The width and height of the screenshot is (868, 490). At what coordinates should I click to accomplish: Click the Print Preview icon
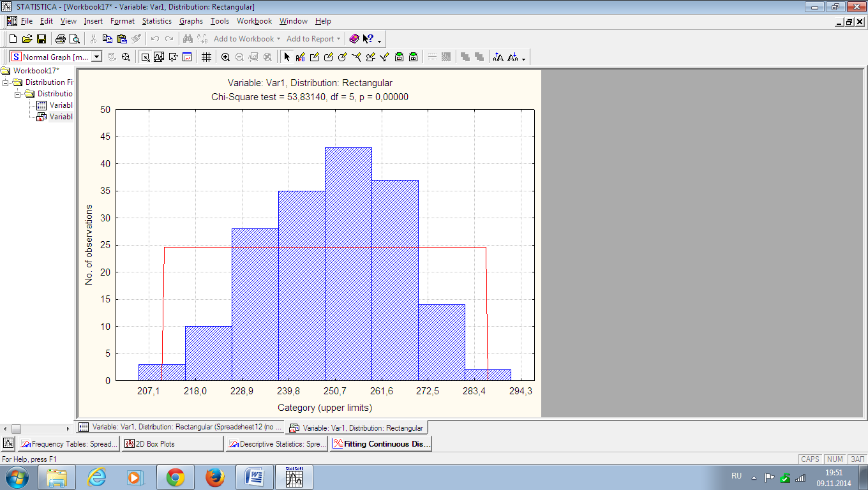(x=74, y=39)
